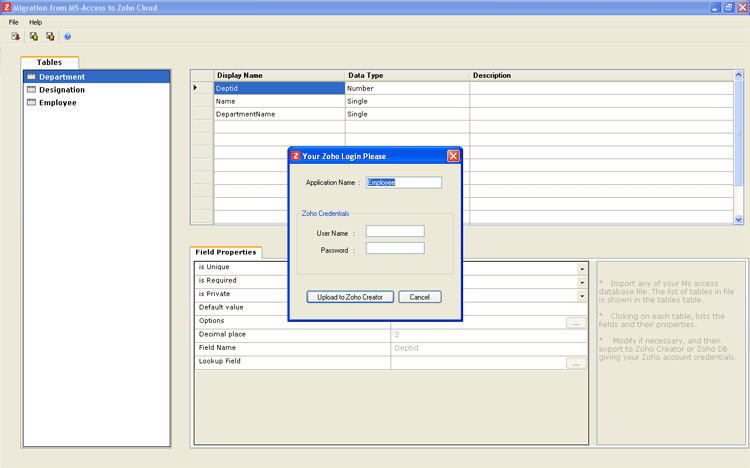750x468 pixels.
Task: Open the File menu
Action: [14, 22]
